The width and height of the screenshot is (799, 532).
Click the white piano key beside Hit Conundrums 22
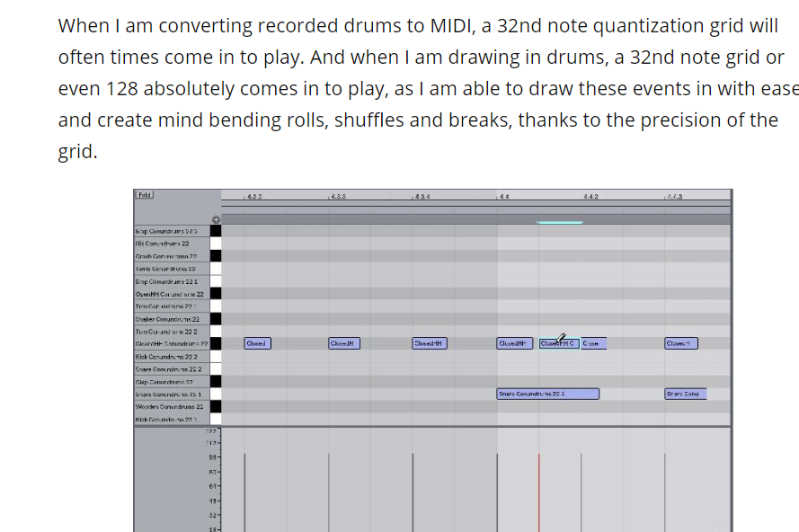coord(216,244)
